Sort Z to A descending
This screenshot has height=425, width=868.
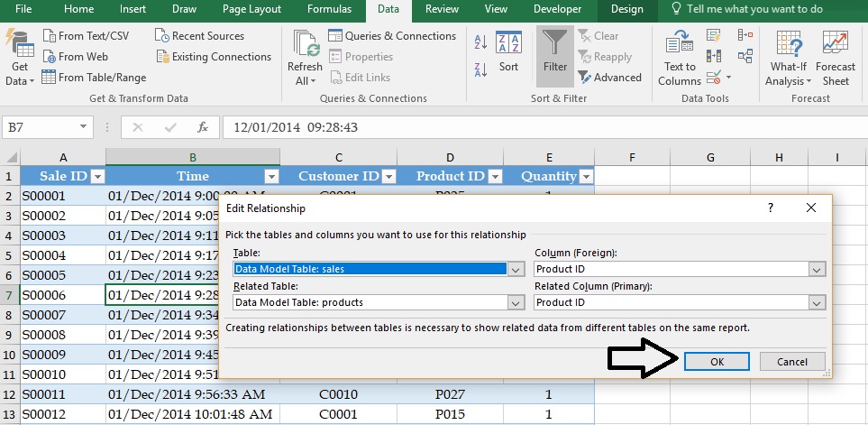click(480, 69)
